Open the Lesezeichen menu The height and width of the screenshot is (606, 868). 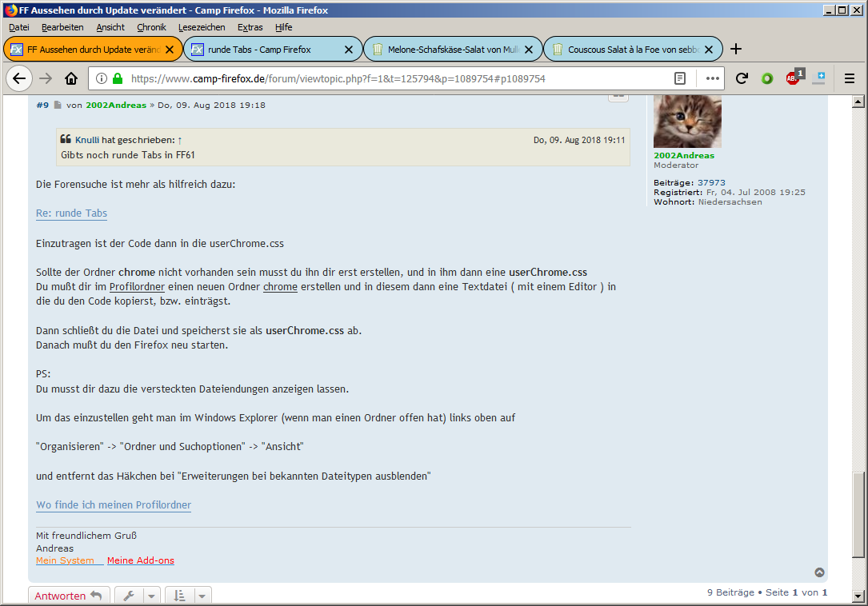coord(202,27)
